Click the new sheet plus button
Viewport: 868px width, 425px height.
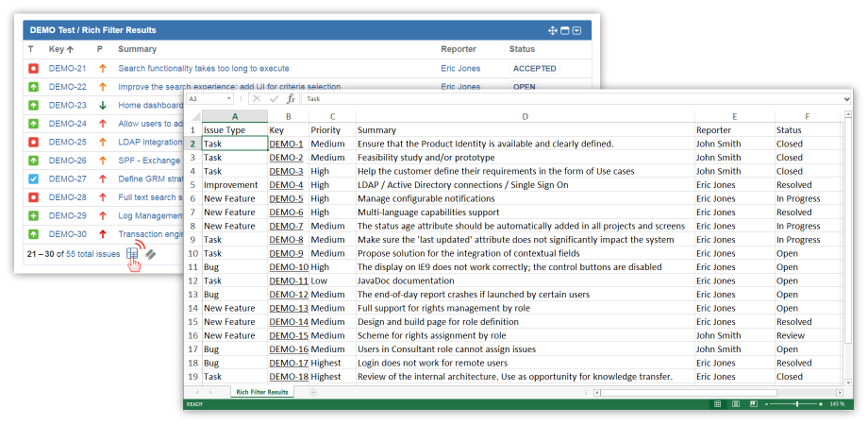[312, 392]
